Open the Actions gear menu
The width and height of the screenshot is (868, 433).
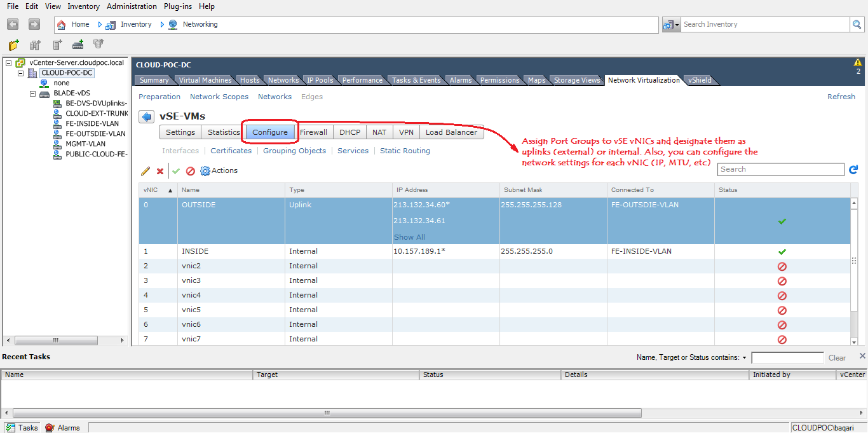pyautogui.click(x=205, y=170)
